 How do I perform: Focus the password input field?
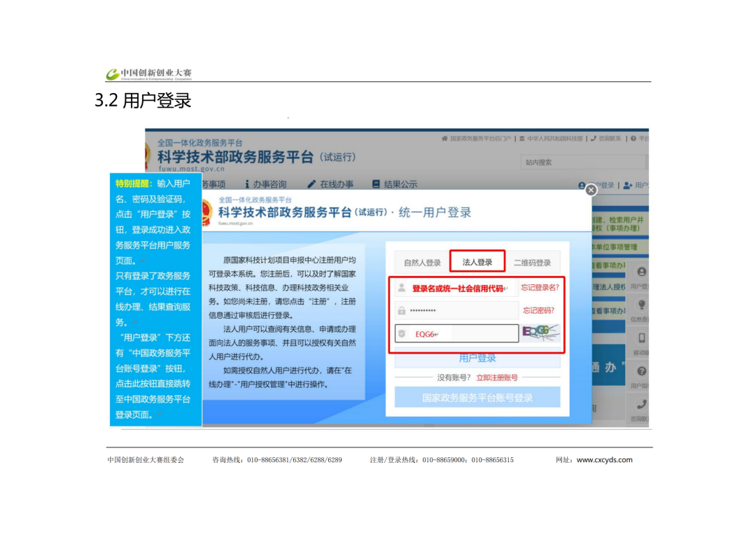(456, 310)
